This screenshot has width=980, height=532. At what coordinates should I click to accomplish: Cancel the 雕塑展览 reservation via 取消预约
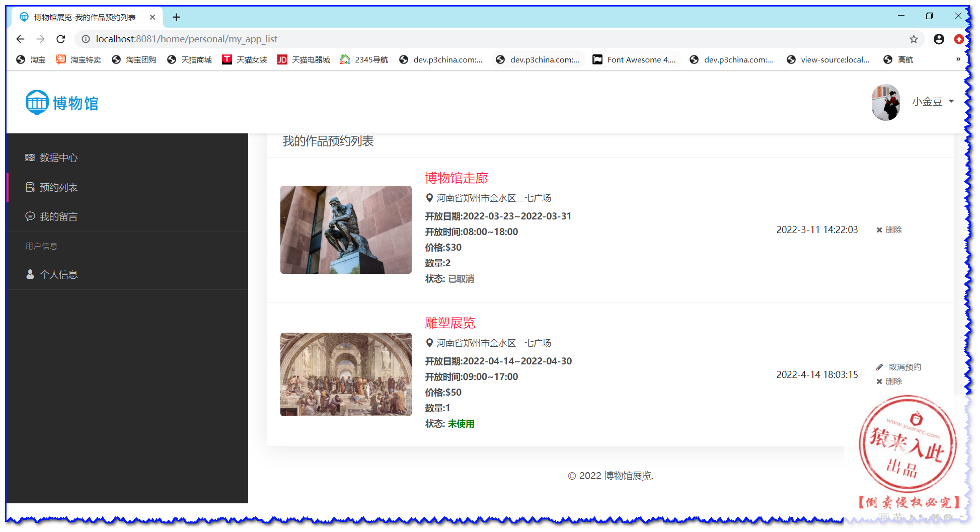tap(899, 367)
